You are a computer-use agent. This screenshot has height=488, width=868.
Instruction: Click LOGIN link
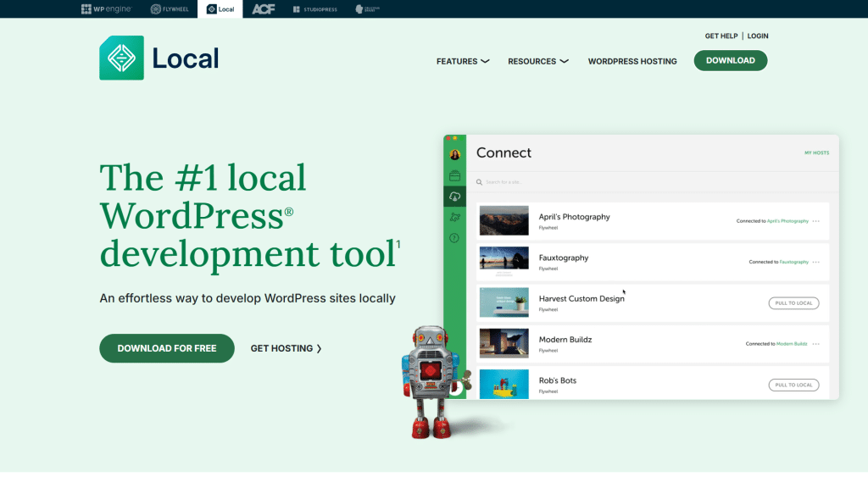757,36
